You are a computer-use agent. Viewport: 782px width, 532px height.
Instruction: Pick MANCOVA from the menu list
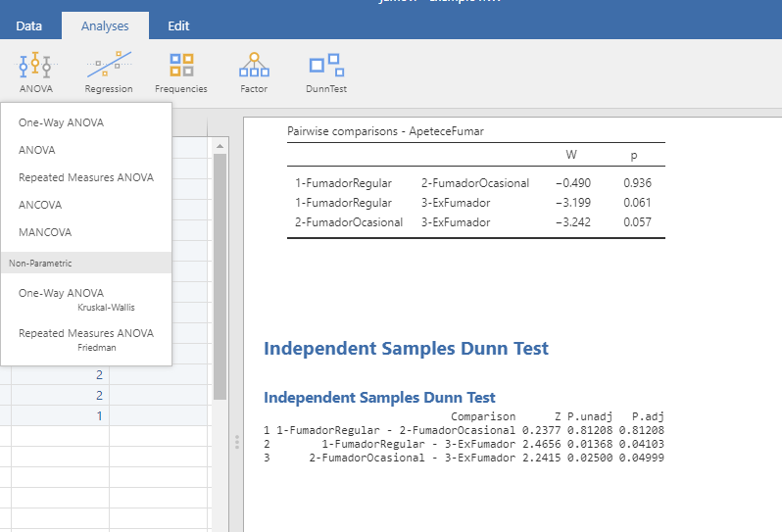(x=45, y=233)
